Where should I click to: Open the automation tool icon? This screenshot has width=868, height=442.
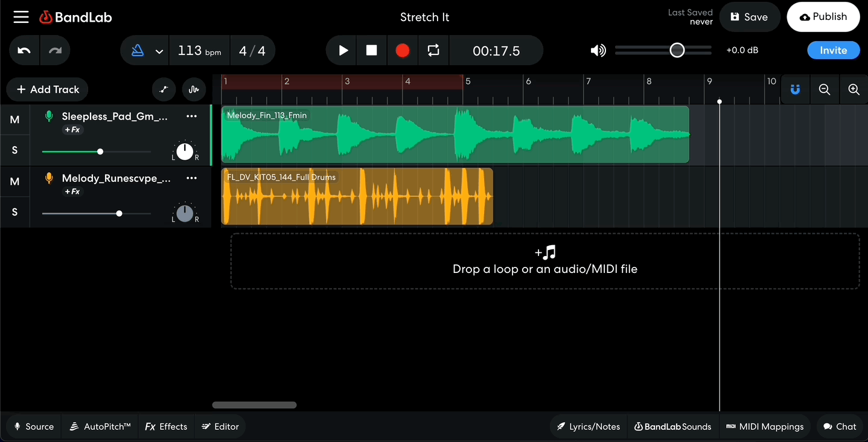(164, 89)
